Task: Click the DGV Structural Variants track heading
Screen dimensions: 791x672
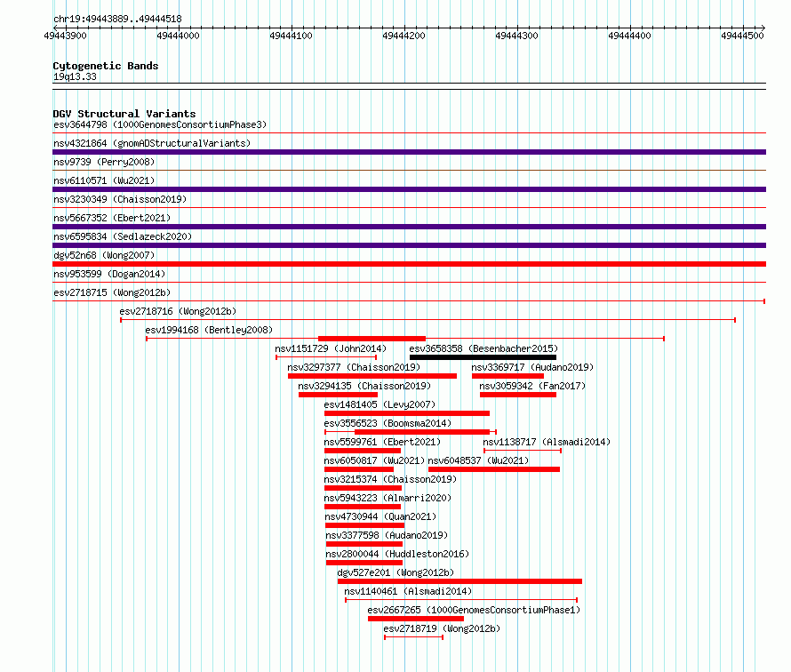Action: click(x=124, y=114)
